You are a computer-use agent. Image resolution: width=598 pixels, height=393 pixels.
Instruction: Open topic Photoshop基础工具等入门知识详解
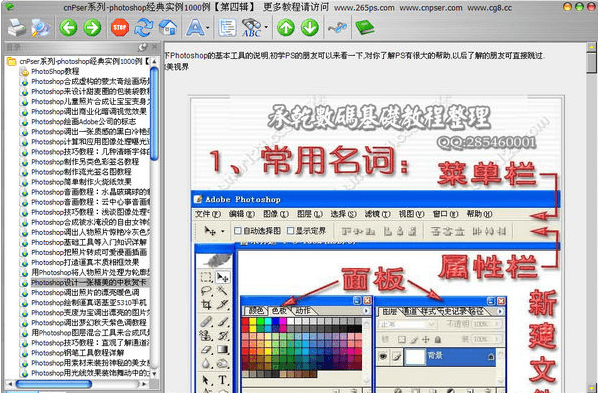[89, 242]
